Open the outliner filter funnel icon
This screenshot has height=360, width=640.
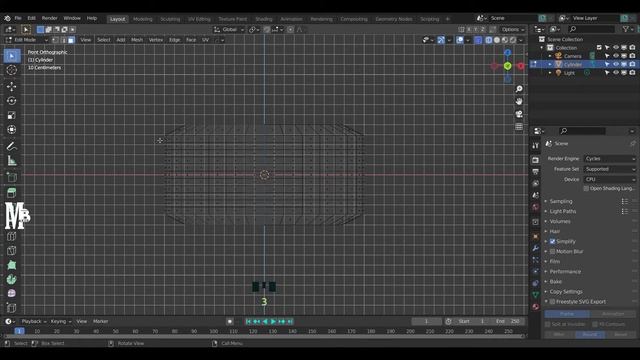coord(626,29)
